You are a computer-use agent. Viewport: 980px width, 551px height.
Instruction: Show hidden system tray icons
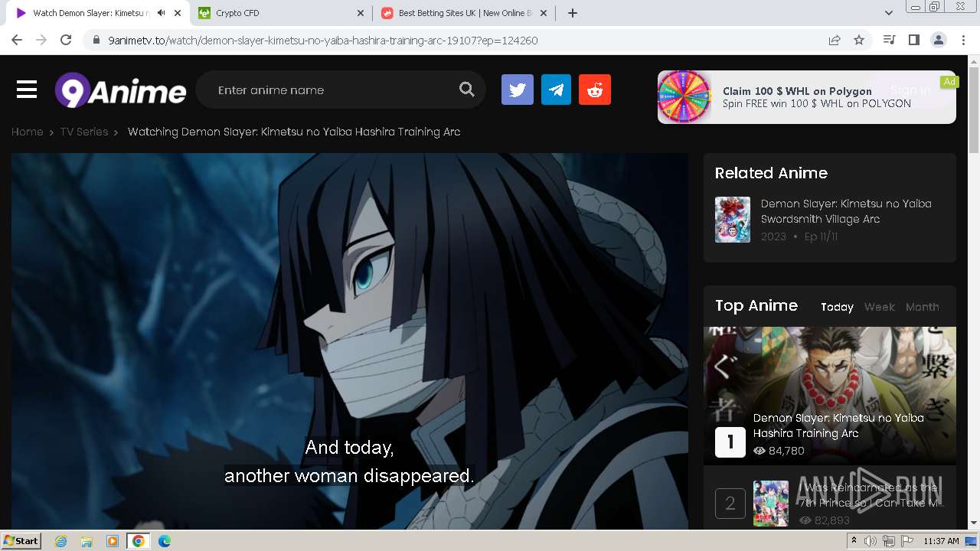point(854,541)
